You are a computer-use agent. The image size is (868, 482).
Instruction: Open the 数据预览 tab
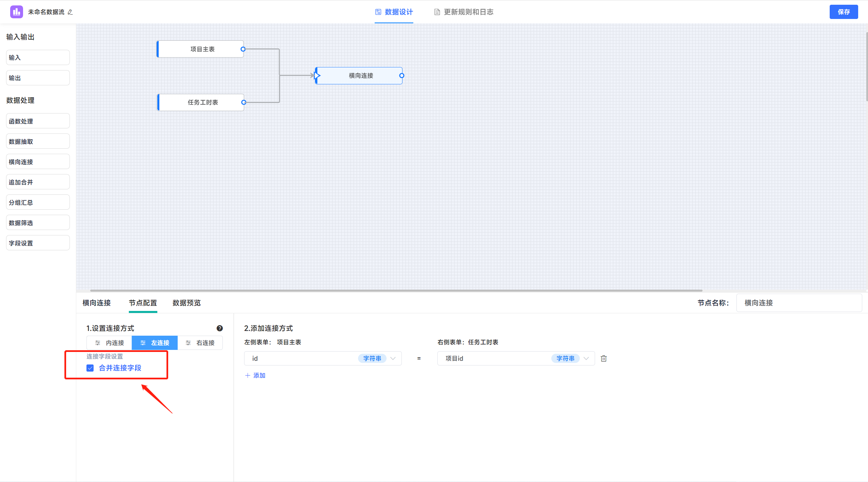pos(186,303)
